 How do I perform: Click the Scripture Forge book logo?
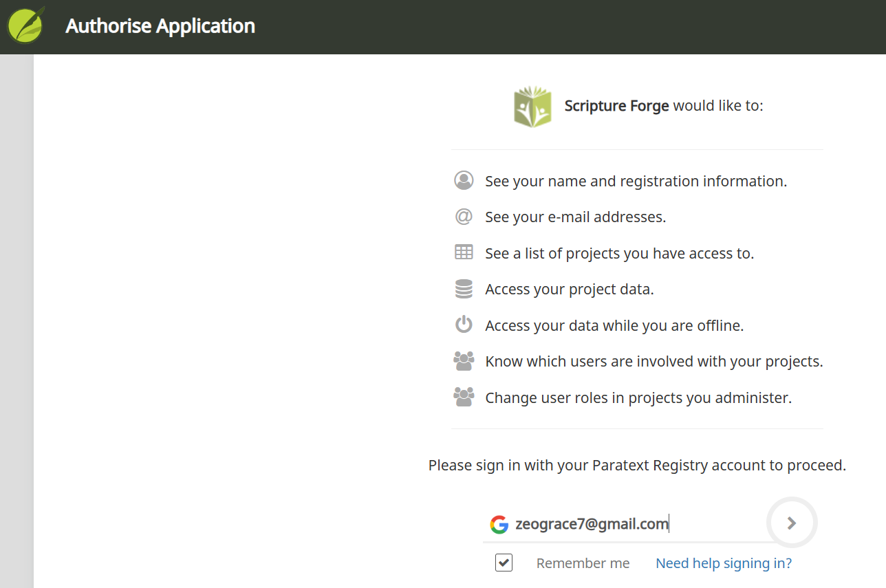[532, 107]
